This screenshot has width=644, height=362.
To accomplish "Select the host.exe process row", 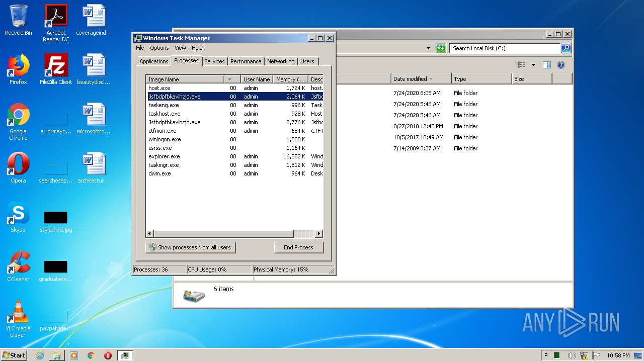I will click(x=234, y=88).
